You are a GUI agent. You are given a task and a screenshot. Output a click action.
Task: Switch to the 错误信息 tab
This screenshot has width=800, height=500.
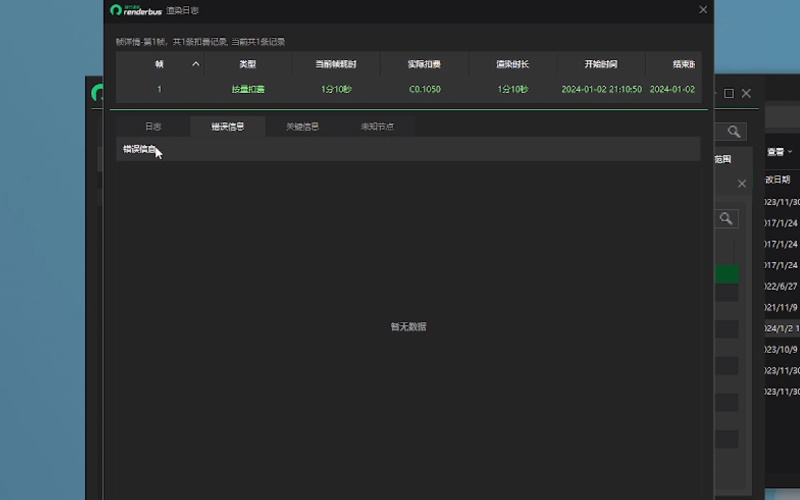pyautogui.click(x=228, y=126)
